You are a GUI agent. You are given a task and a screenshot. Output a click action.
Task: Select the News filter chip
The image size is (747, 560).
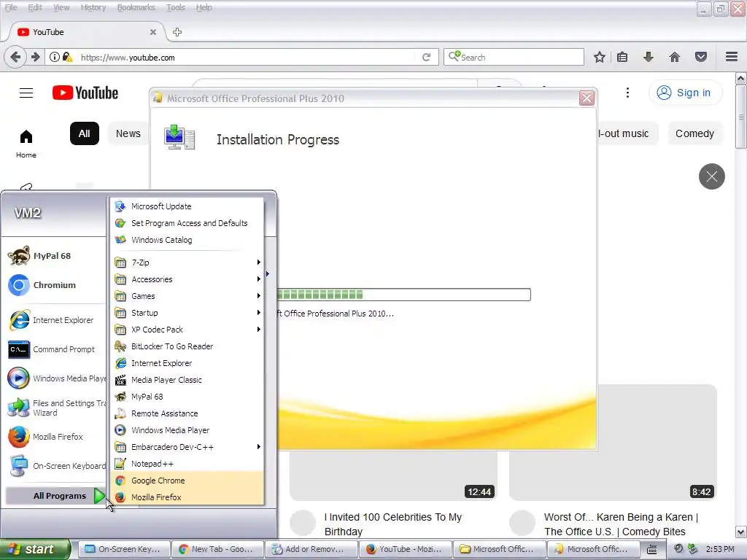(x=128, y=134)
